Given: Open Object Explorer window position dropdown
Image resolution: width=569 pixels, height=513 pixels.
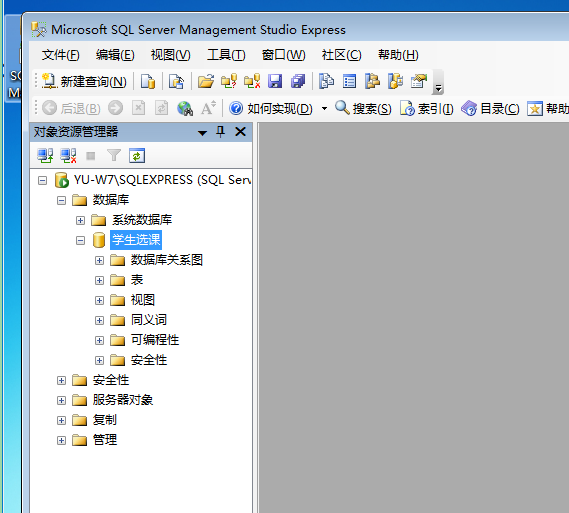Looking at the screenshot, I should (x=202, y=133).
